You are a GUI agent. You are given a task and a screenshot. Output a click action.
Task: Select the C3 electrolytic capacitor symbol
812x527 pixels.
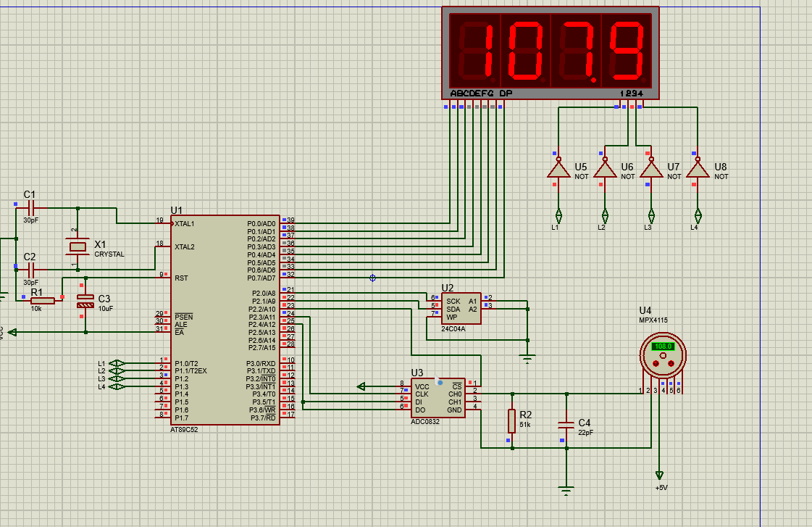point(85,301)
